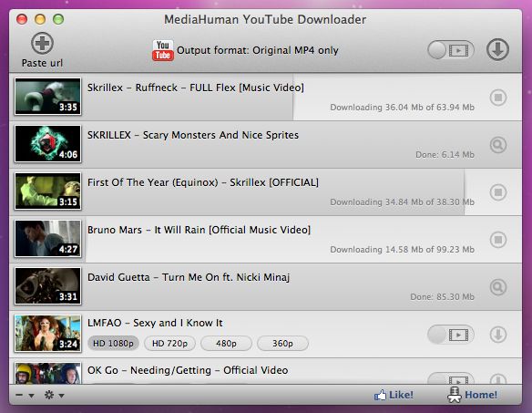Image resolution: width=532 pixels, height=413 pixels.
Task: Click Done: 85.30 Mb status
Action: (442, 297)
